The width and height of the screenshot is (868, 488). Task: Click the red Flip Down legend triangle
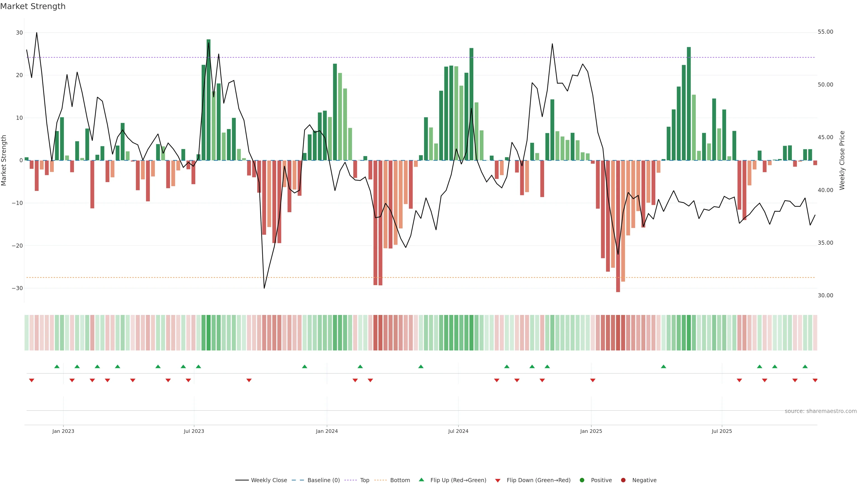coord(498,481)
